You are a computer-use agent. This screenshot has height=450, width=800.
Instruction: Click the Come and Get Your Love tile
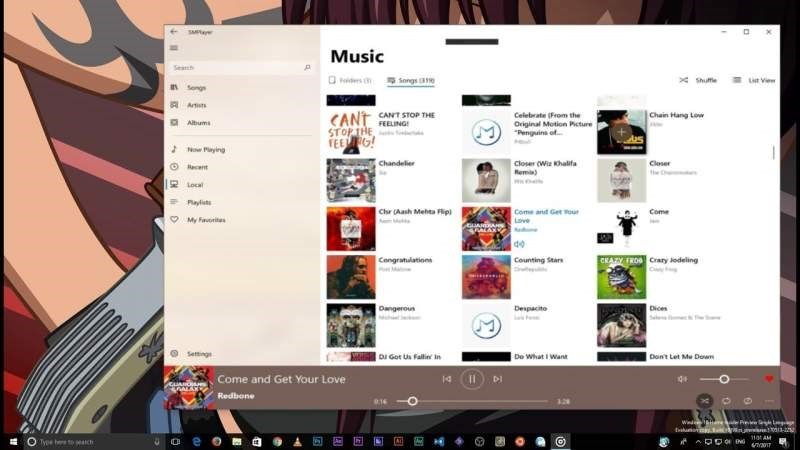(528, 229)
